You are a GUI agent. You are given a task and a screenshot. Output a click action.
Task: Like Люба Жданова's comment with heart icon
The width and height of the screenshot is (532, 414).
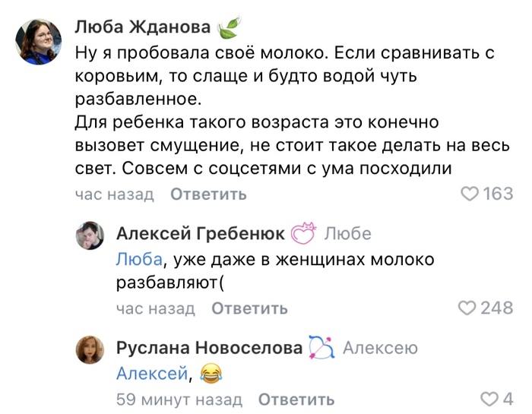pyautogui.click(x=471, y=194)
